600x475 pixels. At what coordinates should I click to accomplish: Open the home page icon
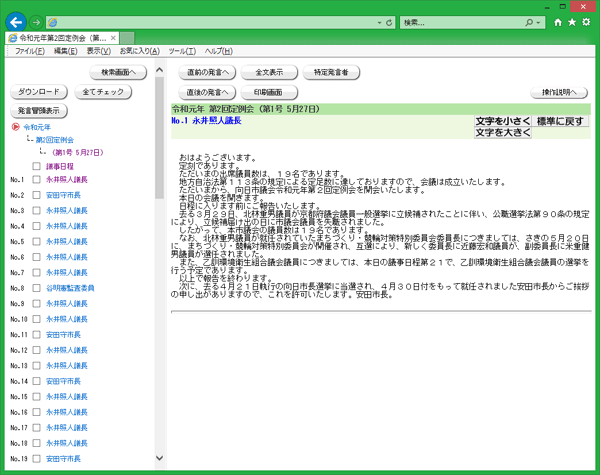tap(558, 22)
